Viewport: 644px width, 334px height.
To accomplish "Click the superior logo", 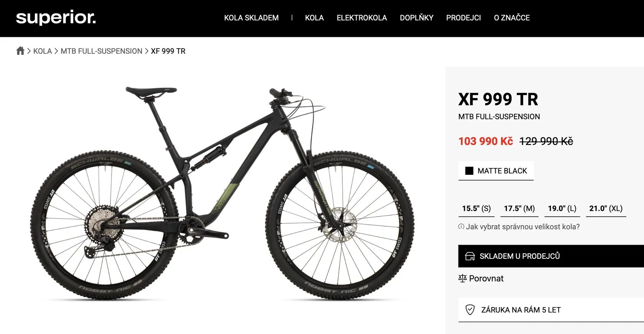I will coord(56,18).
